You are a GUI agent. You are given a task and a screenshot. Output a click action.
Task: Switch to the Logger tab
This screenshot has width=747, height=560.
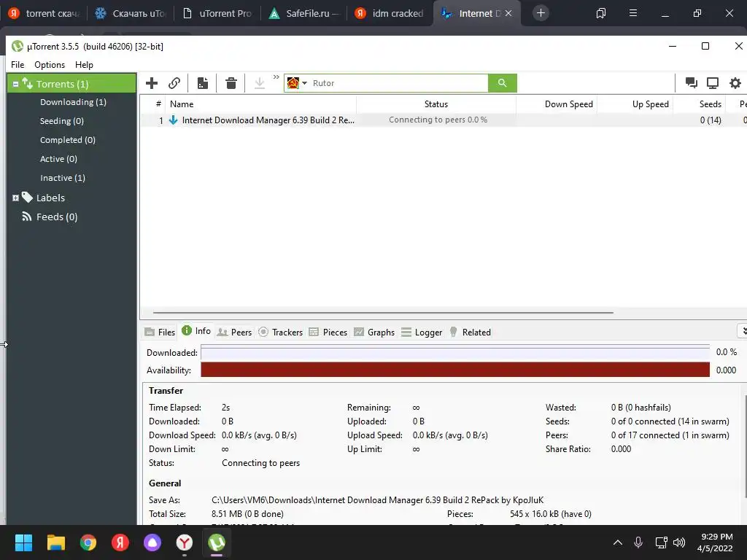click(422, 332)
